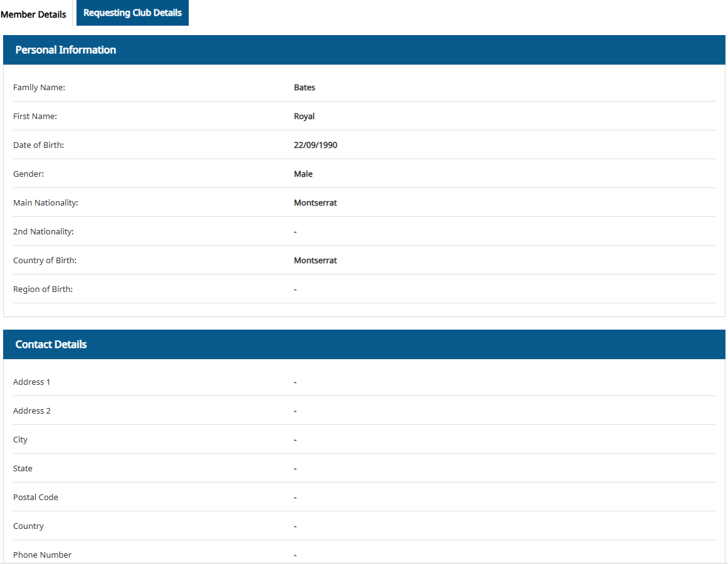This screenshot has width=728, height=564.
Task: Click the Region of Birth label
Action: point(43,289)
